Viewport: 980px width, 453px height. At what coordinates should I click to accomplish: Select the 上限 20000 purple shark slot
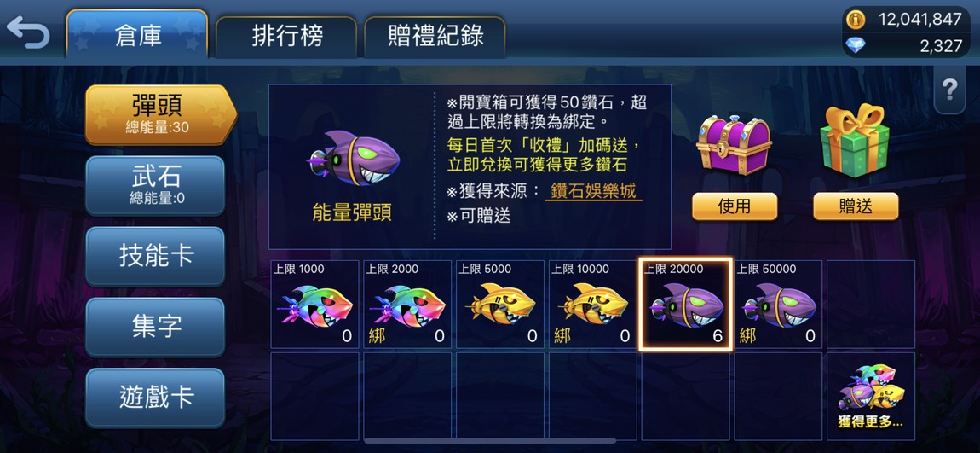tap(685, 304)
